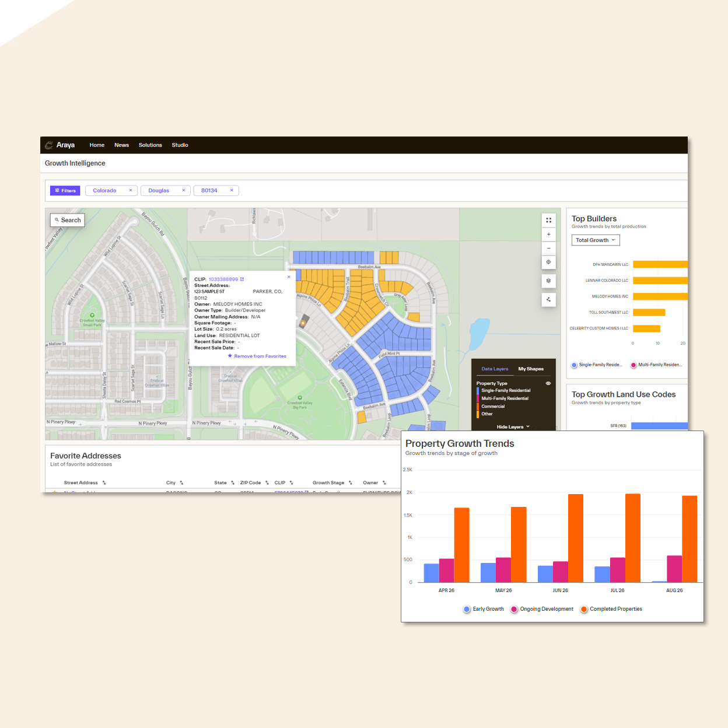Click the APR 26 Early Growth bar
Screen dimensions: 728x728
pos(432,573)
